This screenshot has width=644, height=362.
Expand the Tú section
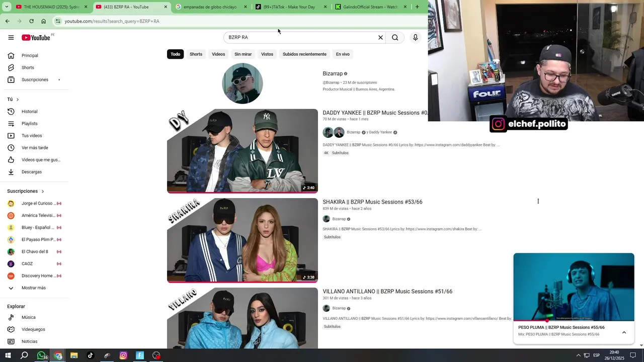coord(13,100)
